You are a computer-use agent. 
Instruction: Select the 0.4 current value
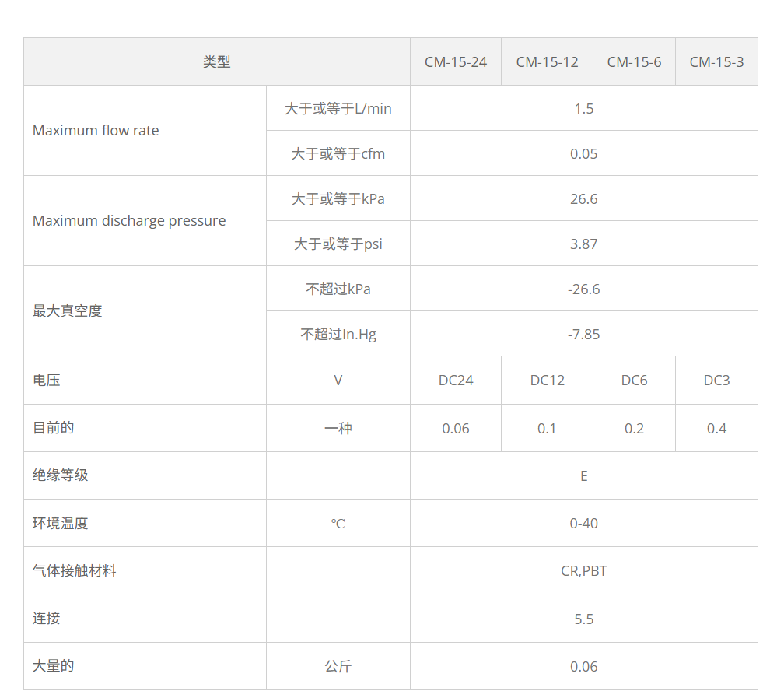coord(716,428)
